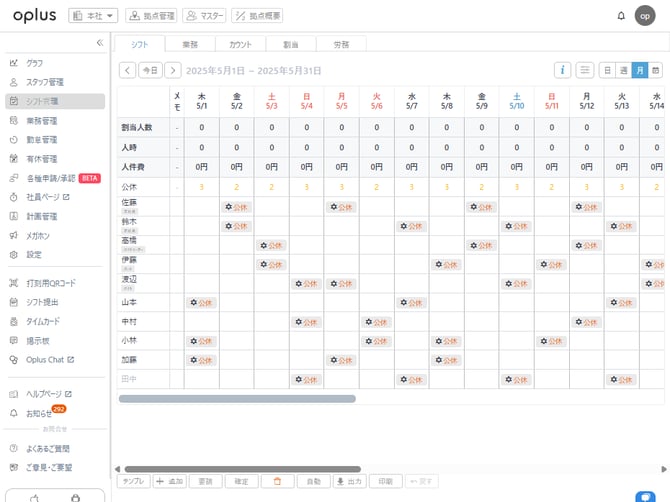This screenshot has height=502, width=670.
Task: Click the notification bell icon
Action: (x=621, y=15)
